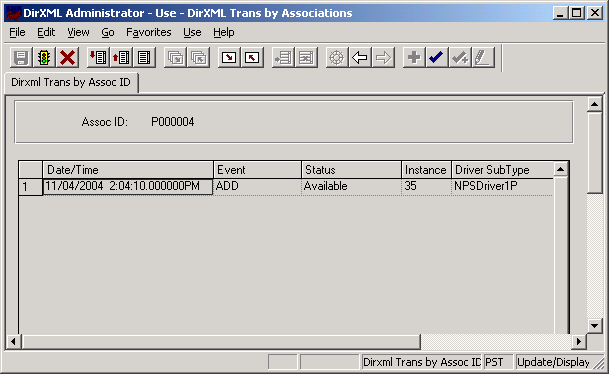This screenshot has height=374, width=609.
Task: Click the plus sign Add toolbar icon
Action: (x=414, y=58)
